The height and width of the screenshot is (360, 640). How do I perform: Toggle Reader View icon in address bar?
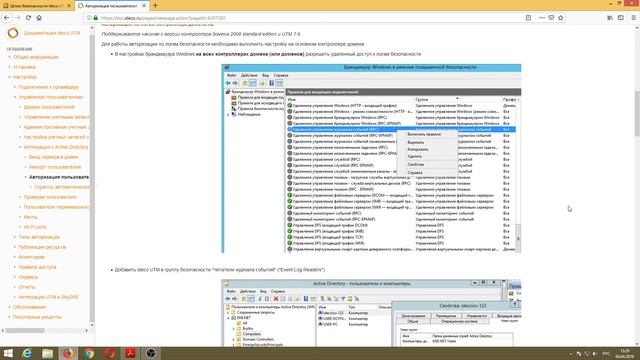coord(528,18)
